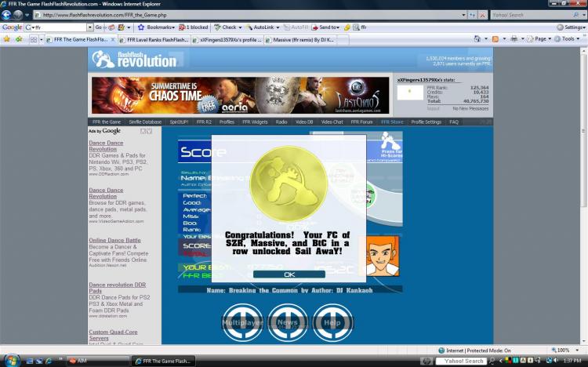Focus the address bar URL field
Viewport: 588px width, 367px height.
pyautogui.click(x=247, y=15)
